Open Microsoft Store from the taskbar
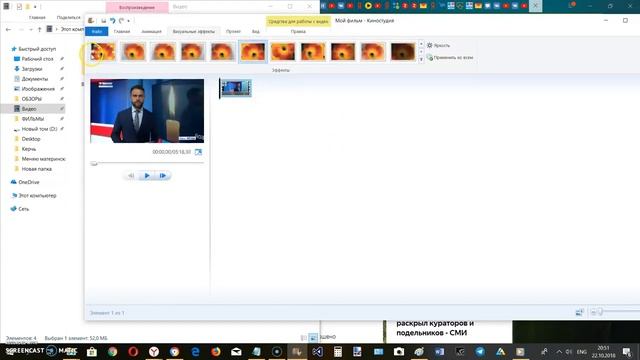 coord(92,351)
